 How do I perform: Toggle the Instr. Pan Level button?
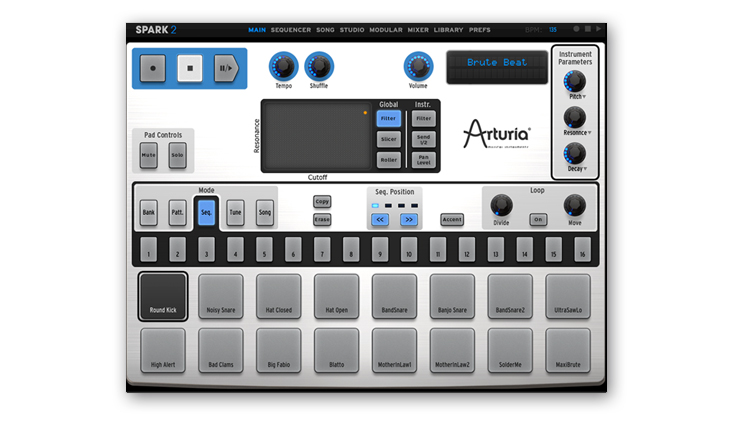(424, 160)
